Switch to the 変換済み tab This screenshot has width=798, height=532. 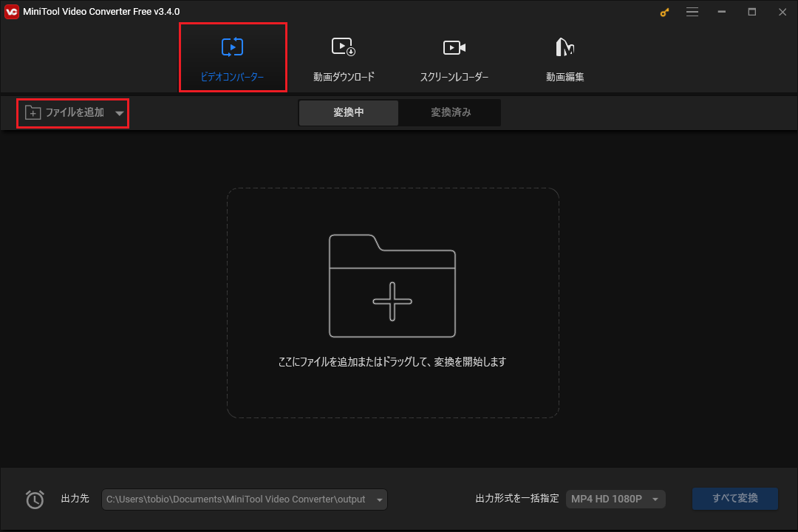click(451, 112)
